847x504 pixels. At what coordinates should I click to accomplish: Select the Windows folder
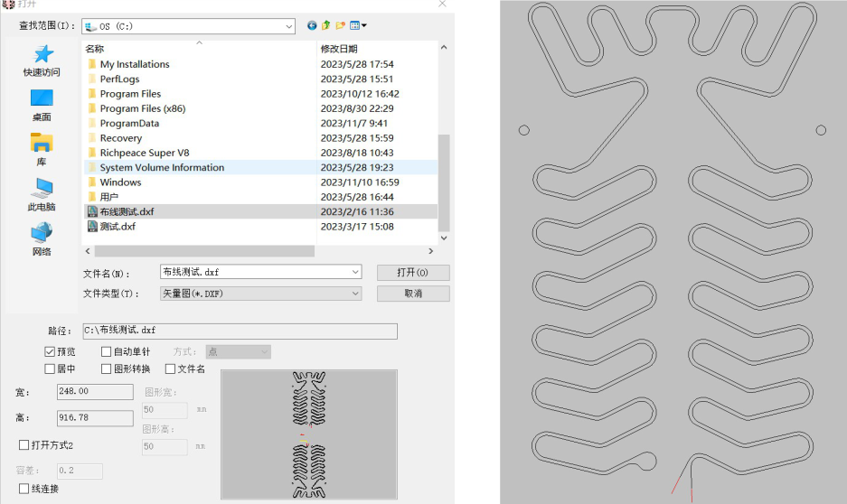click(x=120, y=182)
